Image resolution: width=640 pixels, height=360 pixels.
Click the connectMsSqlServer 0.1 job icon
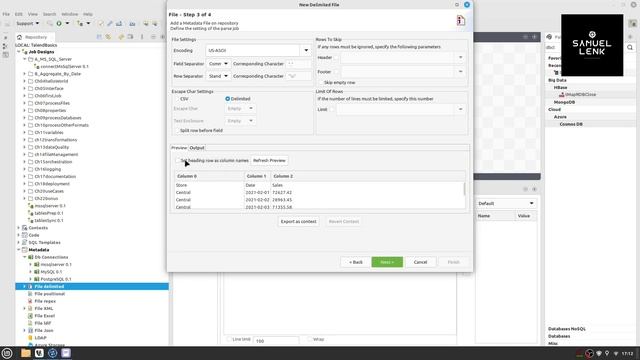coord(37,67)
